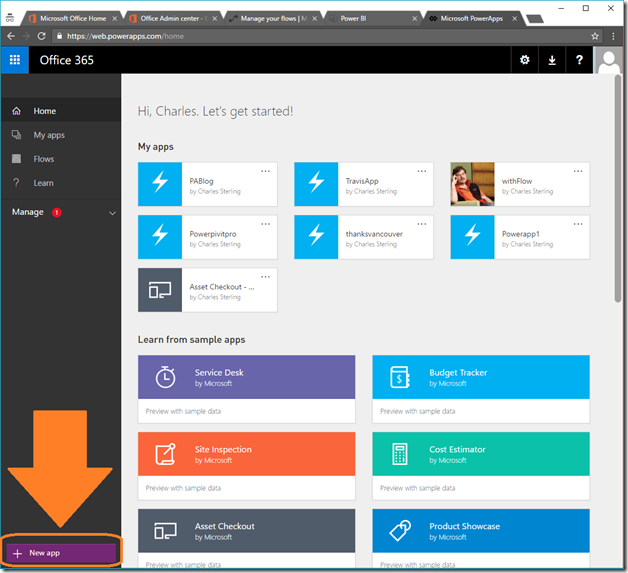Viewport: 628px width, 573px height.
Task: Click the user profile avatar
Action: pyautogui.click(x=608, y=60)
